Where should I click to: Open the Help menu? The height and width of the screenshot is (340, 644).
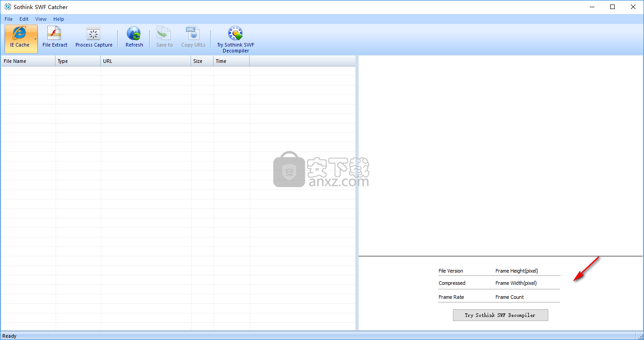coord(59,19)
